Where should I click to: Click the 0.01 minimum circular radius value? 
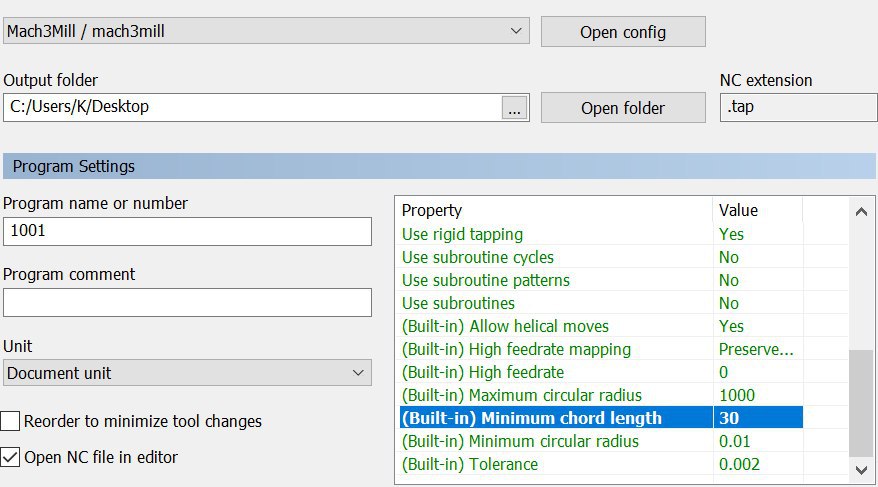(x=735, y=441)
